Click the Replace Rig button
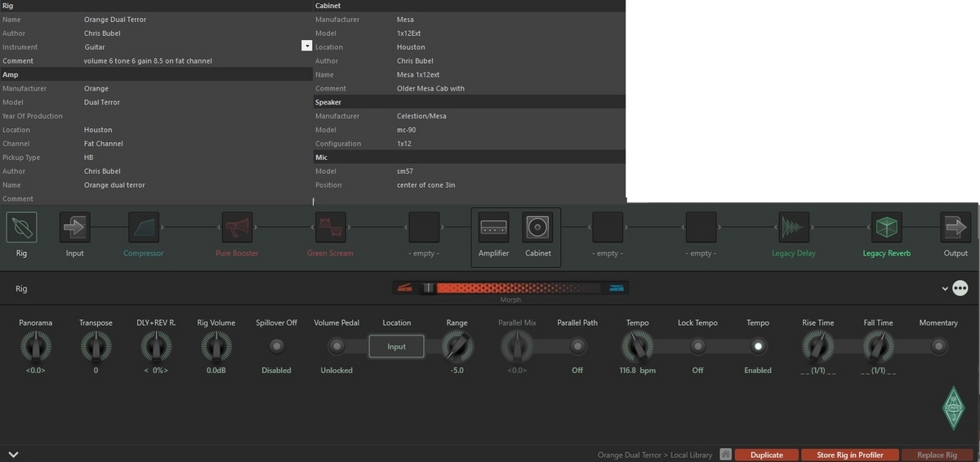This screenshot has height=462, width=980. click(937, 455)
